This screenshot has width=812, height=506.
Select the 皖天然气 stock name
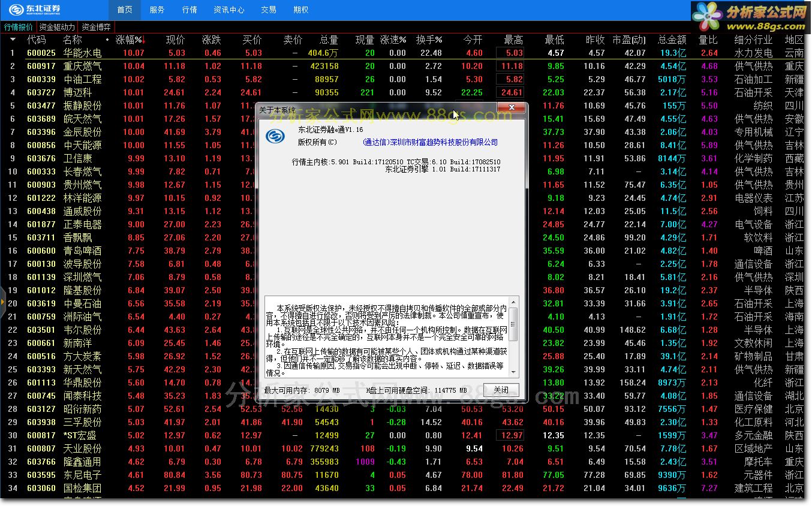tap(82, 119)
